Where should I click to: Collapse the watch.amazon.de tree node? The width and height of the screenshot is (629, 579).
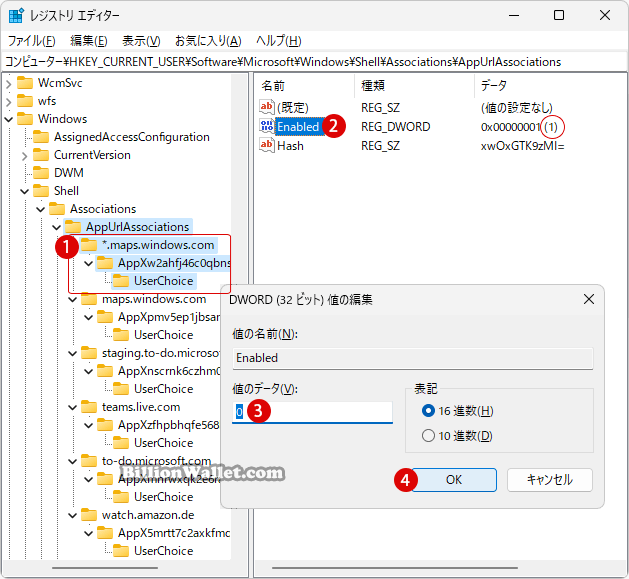point(73,515)
